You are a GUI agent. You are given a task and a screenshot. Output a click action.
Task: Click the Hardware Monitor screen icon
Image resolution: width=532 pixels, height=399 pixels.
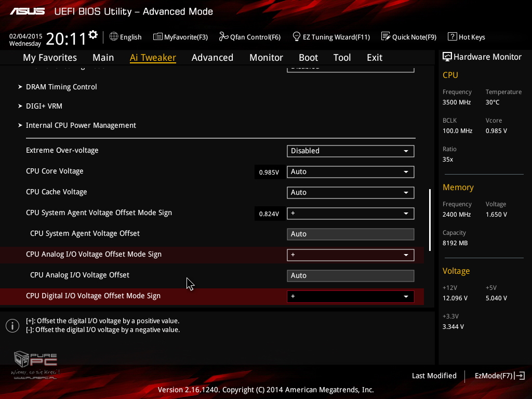pyautogui.click(x=447, y=57)
